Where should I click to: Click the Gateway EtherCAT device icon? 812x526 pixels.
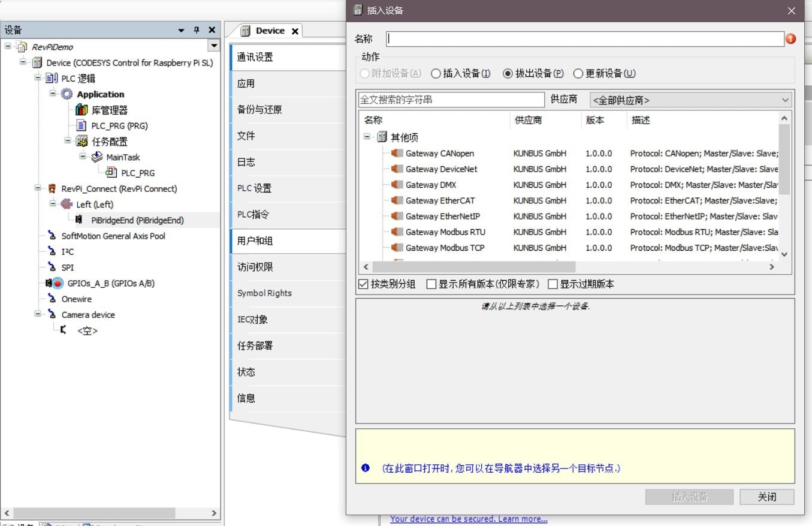tap(396, 200)
